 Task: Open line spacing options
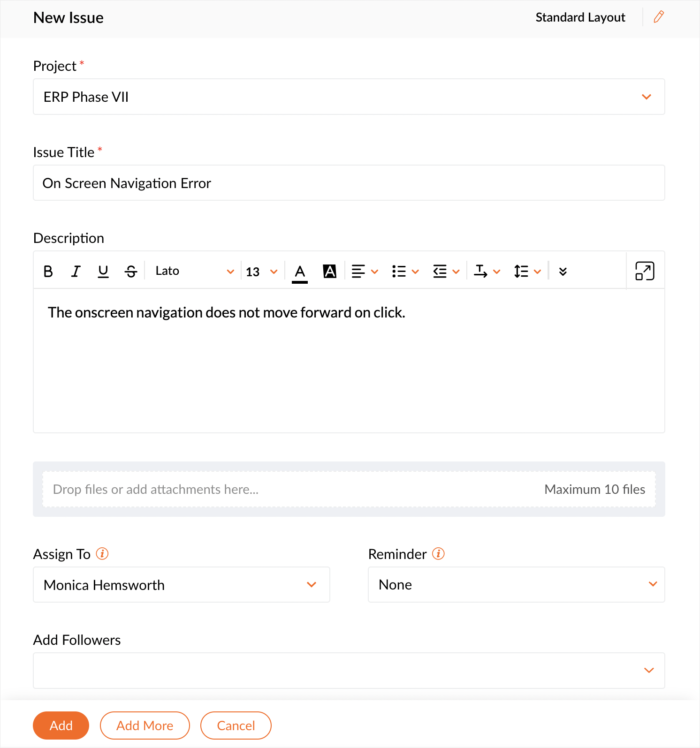point(528,271)
